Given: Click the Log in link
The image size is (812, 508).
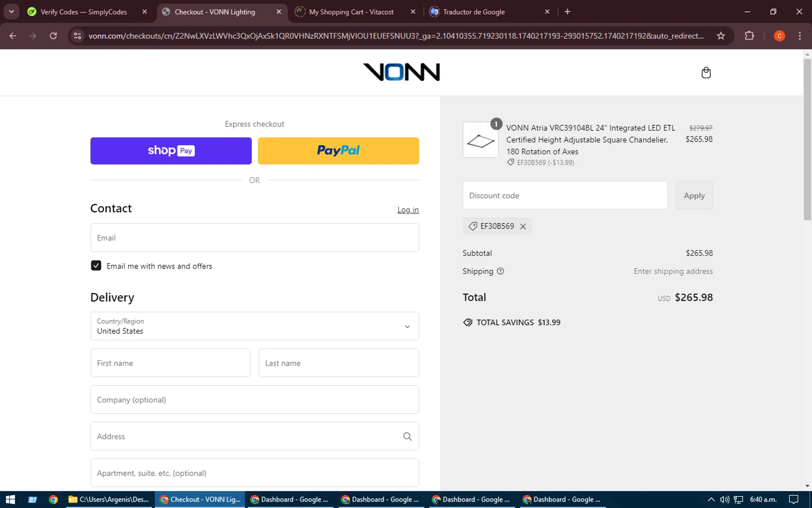Looking at the screenshot, I should (408, 210).
